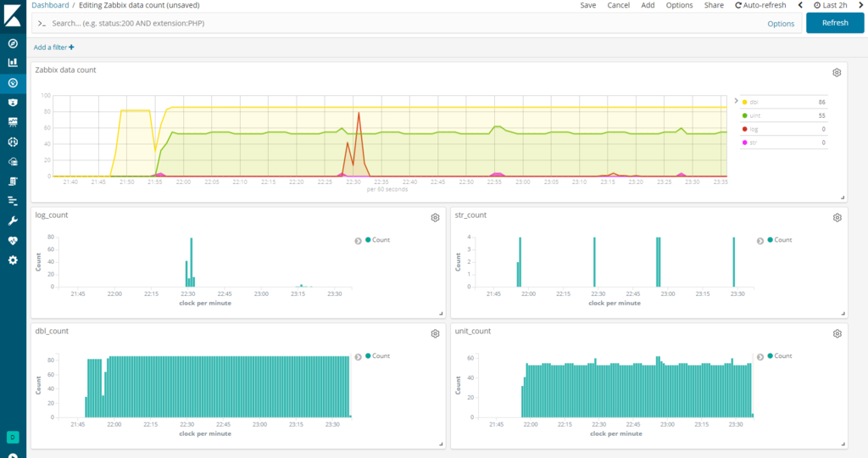Toggle the log_count legend arrow

click(x=359, y=240)
